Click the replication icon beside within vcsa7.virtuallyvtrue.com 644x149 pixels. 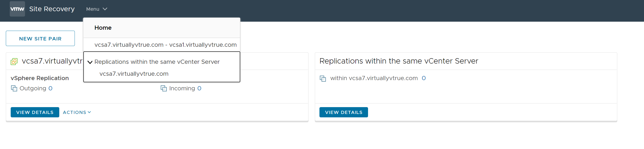point(323,78)
